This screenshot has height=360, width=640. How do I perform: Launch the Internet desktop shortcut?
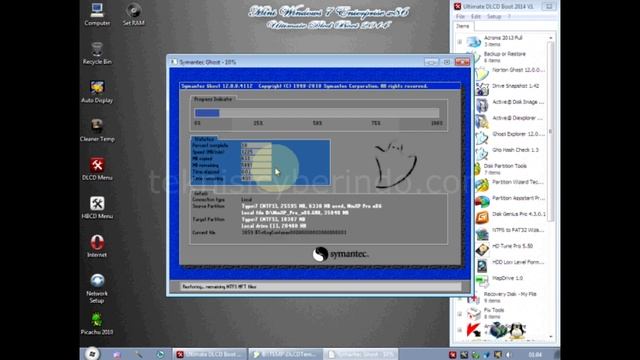tap(97, 246)
